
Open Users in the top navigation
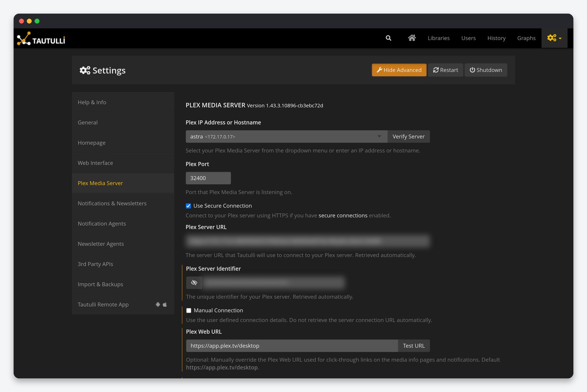pos(468,38)
